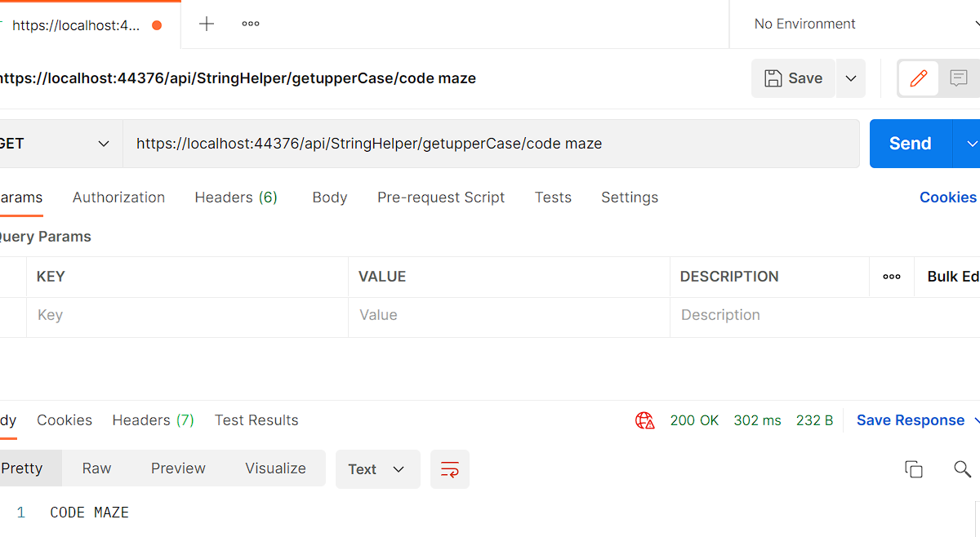Open the Headers (6) request tab

(236, 197)
